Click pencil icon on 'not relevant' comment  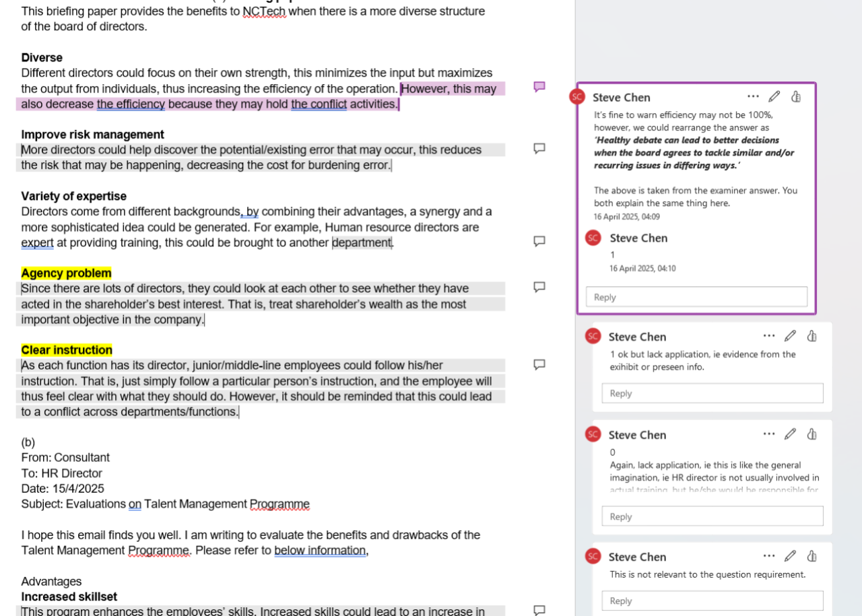[x=791, y=556]
